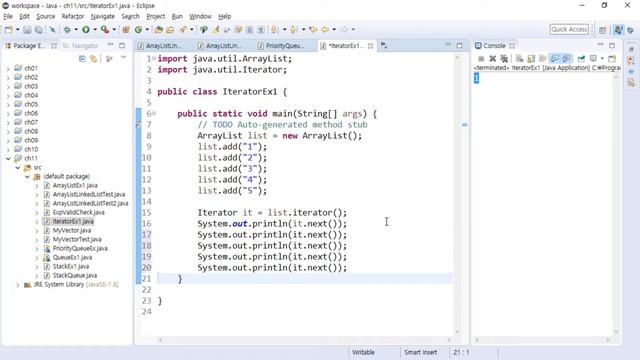The width and height of the screenshot is (640, 360).
Task: Select ArrayListEx1.java in tree
Action: click(75, 185)
